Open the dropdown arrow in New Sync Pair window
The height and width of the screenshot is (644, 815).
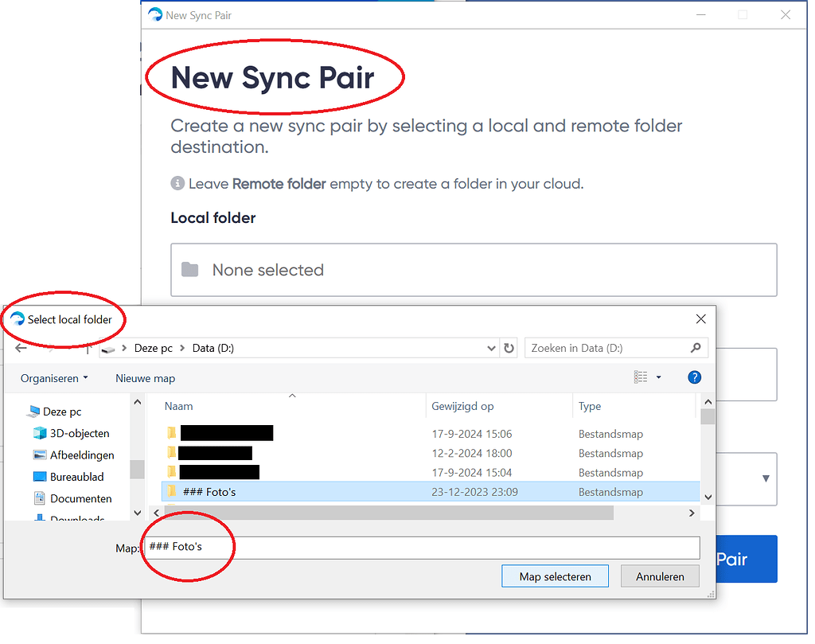click(766, 478)
